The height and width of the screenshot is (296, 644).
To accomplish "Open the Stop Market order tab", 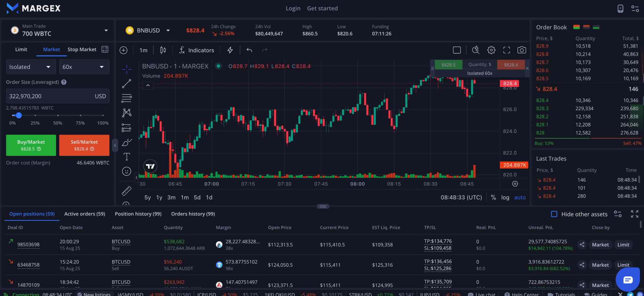I will (81, 49).
